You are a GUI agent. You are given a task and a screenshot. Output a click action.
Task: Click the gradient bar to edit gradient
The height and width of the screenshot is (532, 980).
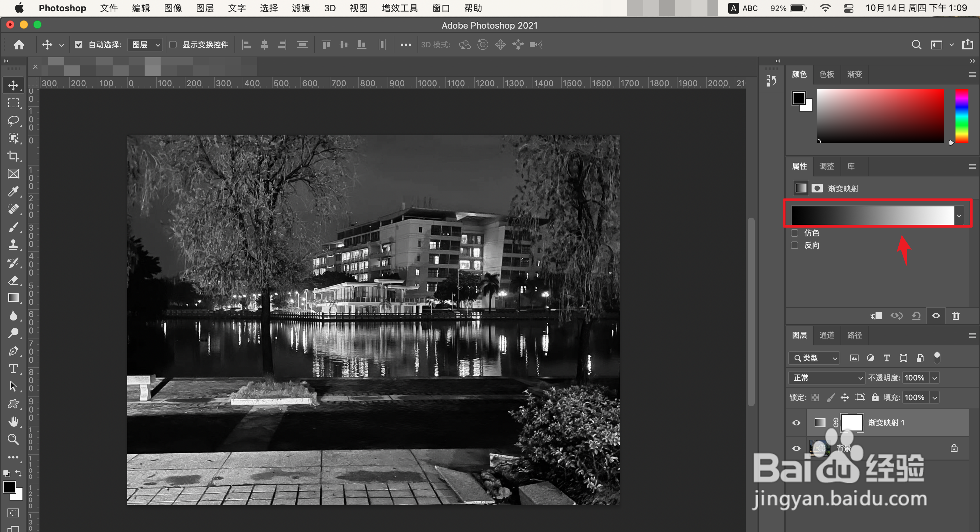pyautogui.click(x=872, y=216)
